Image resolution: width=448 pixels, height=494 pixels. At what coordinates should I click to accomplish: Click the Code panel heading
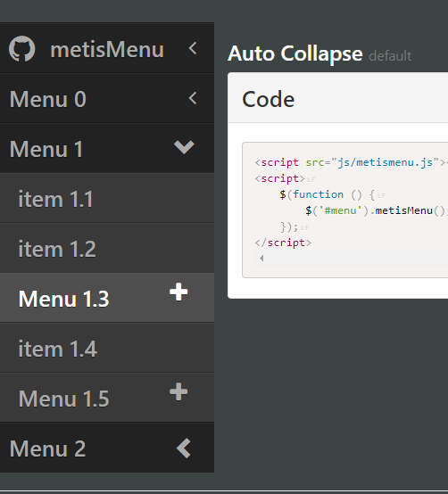click(269, 100)
